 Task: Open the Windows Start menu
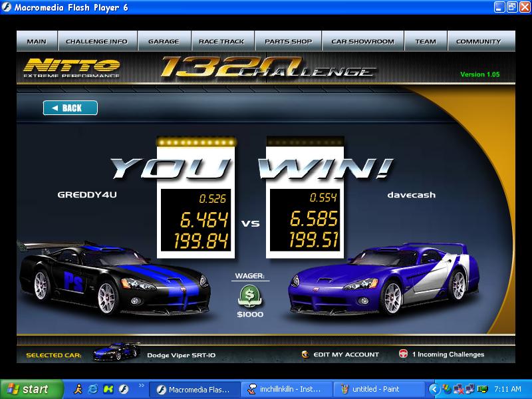(x=31, y=389)
